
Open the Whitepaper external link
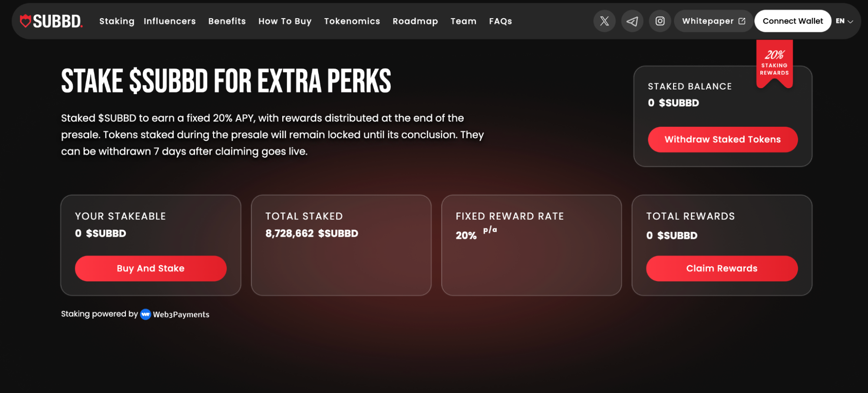tap(713, 21)
